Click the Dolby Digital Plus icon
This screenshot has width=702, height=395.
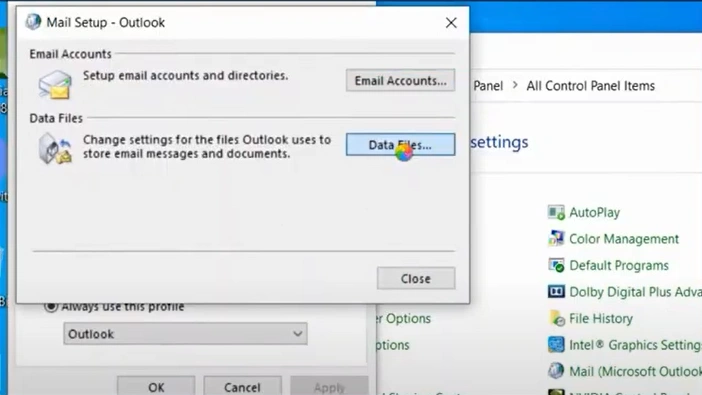[556, 292]
